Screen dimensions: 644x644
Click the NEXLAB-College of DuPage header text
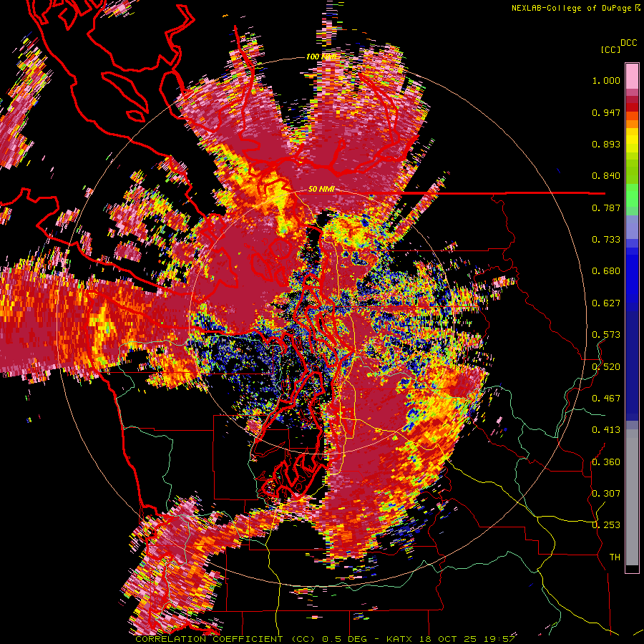pos(572,8)
